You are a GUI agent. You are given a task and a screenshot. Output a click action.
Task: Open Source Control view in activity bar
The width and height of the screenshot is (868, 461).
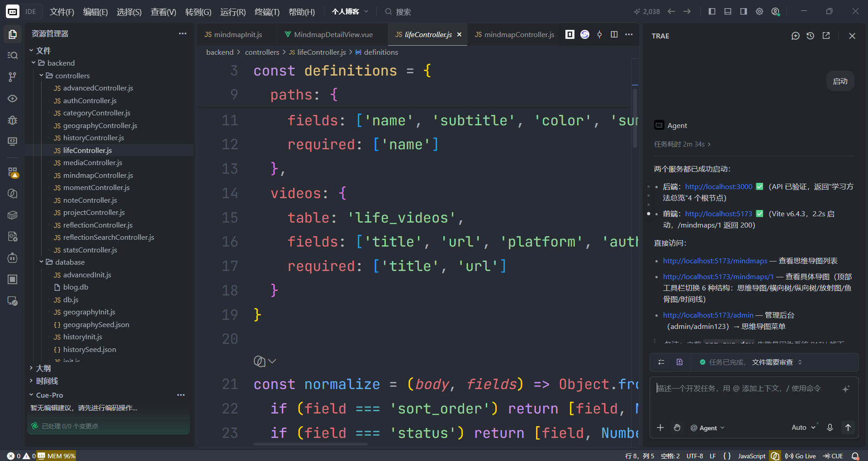(x=13, y=77)
